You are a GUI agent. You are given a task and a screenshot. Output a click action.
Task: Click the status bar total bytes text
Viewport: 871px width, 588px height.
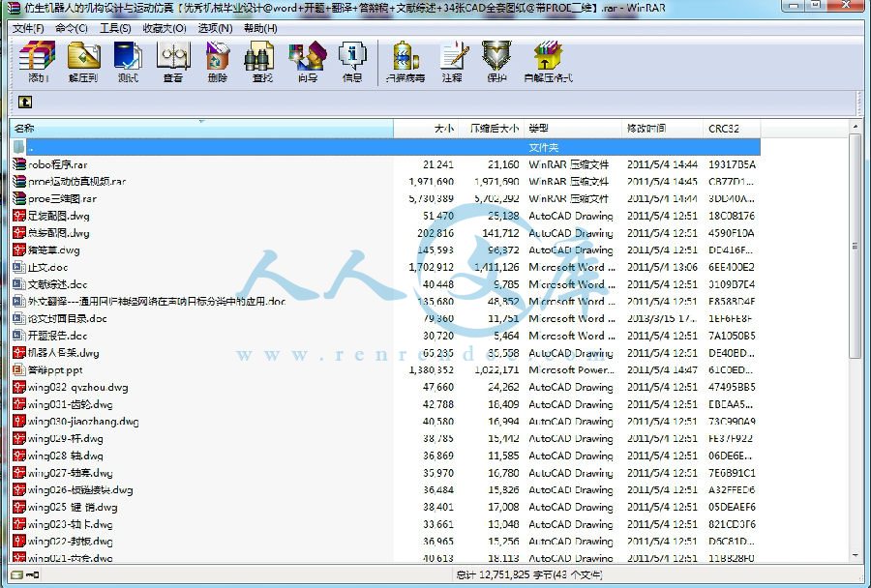point(528,574)
